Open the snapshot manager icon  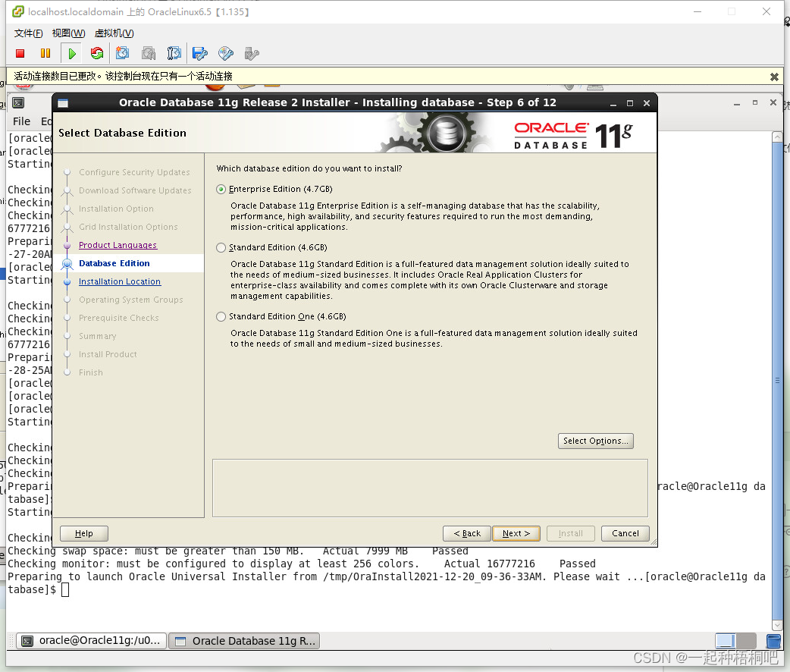174,53
